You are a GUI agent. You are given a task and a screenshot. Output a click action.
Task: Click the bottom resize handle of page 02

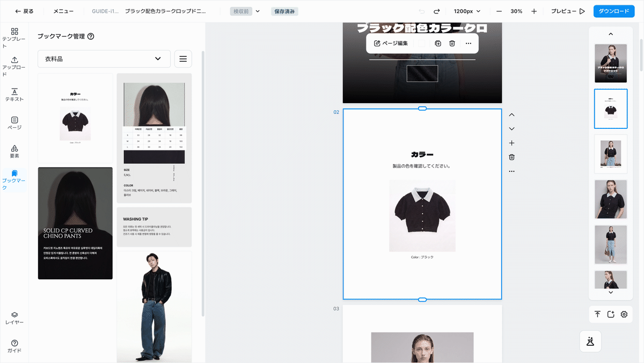422,299
